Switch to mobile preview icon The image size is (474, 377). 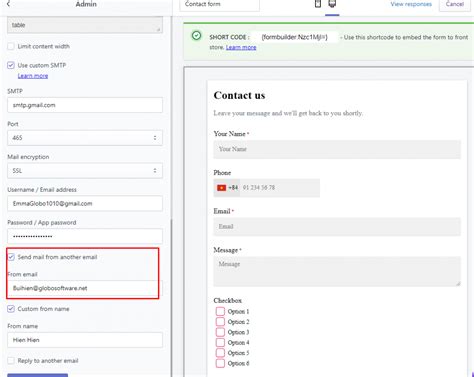pos(318,4)
